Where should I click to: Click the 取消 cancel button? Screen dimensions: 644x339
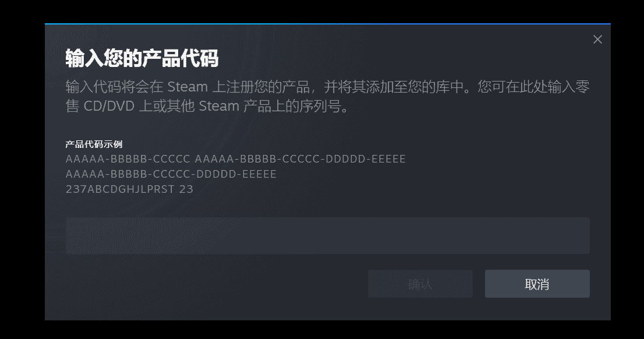[537, 284]
